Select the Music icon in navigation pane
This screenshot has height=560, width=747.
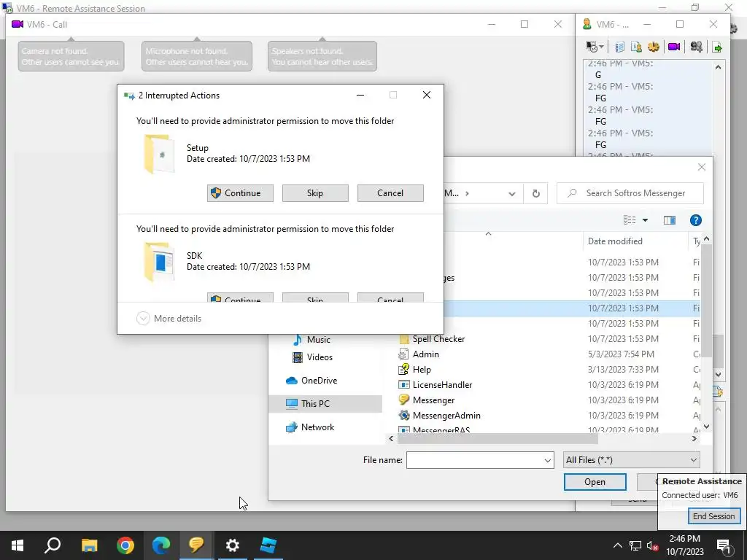click(x=298, y=340)
